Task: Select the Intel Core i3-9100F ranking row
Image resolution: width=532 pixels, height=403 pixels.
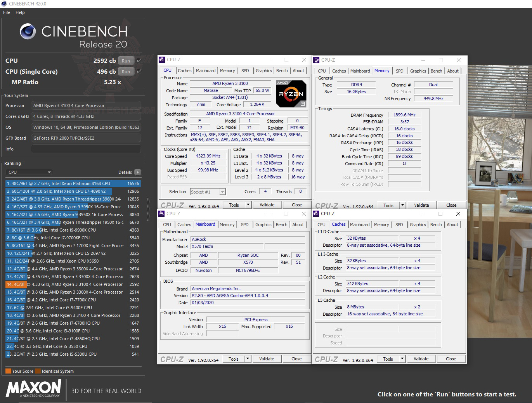Action: click(73, 331)
